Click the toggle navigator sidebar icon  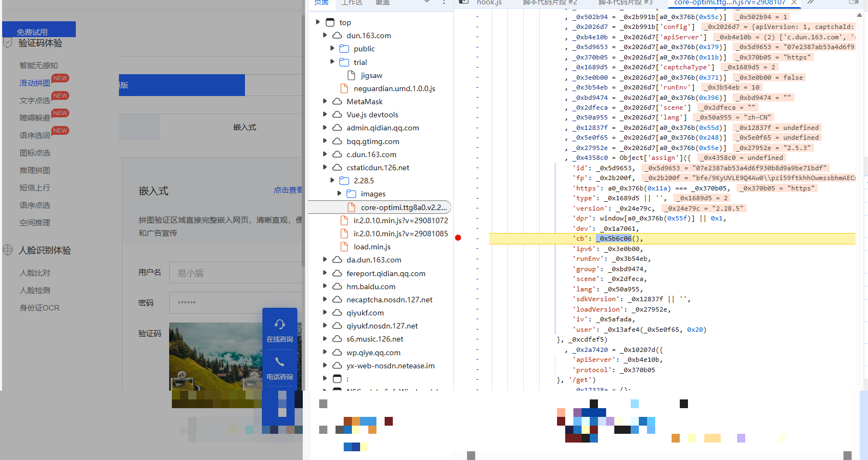[464, 3]
